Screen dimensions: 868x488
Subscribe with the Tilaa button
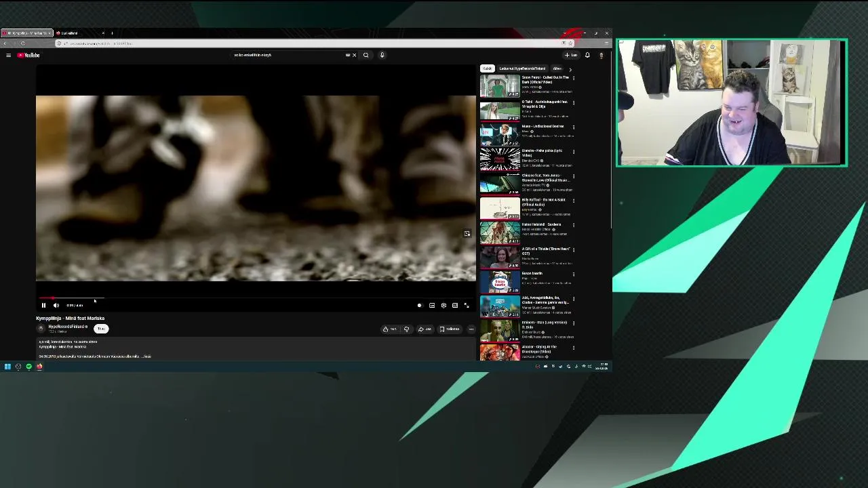coord(101,329)
